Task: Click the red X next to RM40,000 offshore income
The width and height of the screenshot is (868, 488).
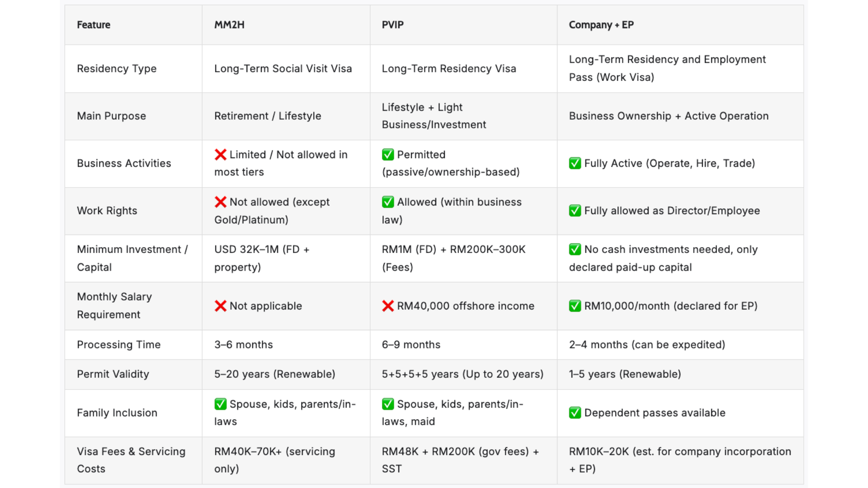Action: coord(388,306)
